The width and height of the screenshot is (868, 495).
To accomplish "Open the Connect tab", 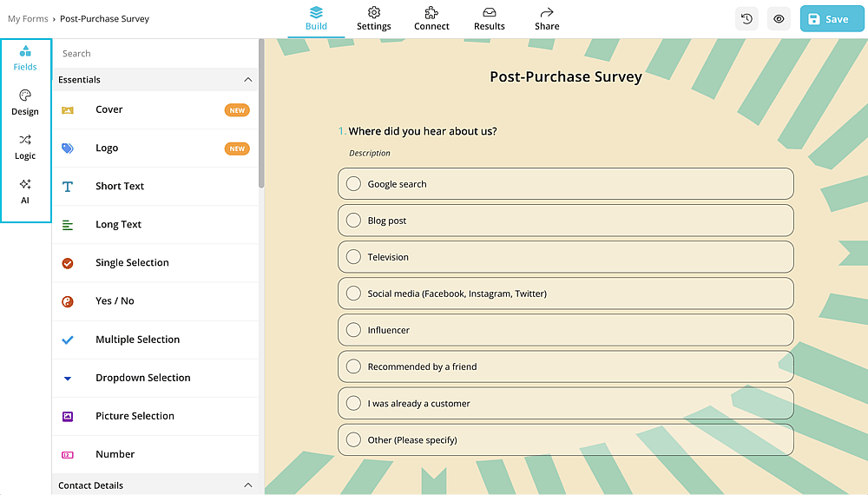I will (x=431, y=19).
